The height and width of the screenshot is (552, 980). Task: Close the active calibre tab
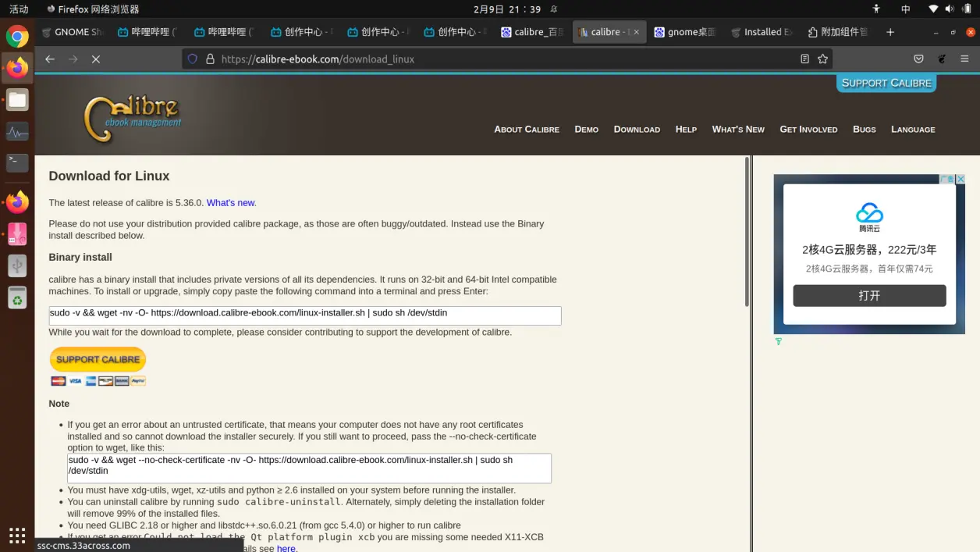[636, 32]
